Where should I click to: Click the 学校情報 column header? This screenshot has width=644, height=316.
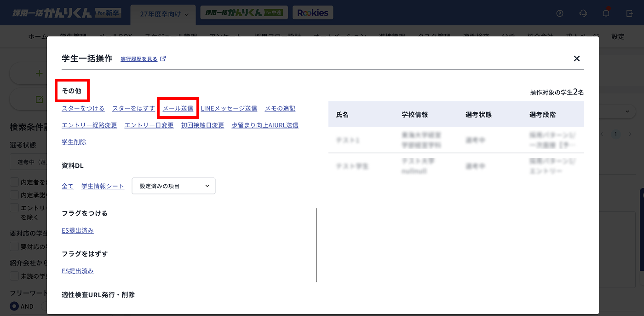(414, 115)
